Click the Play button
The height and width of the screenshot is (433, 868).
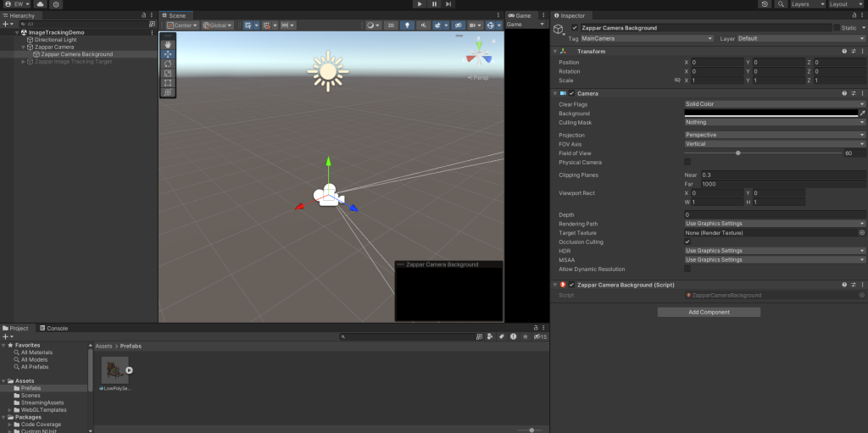[x=419, y=4]
